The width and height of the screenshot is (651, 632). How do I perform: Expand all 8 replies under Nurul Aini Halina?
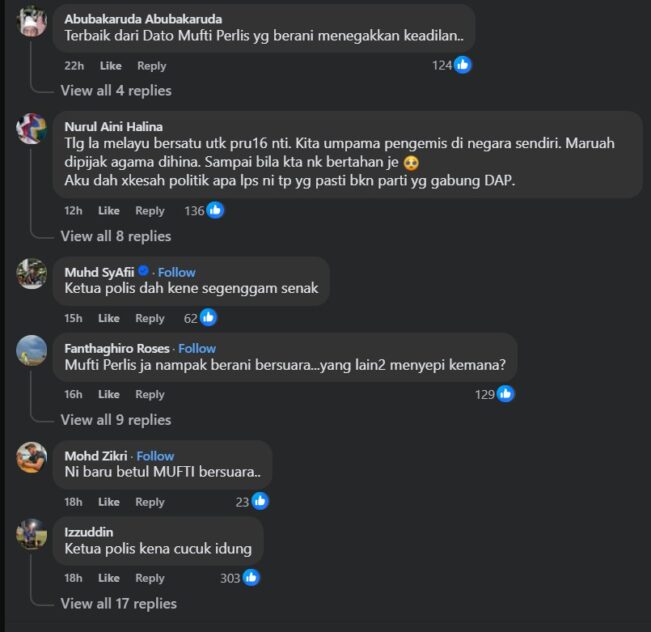coord(116,236)
